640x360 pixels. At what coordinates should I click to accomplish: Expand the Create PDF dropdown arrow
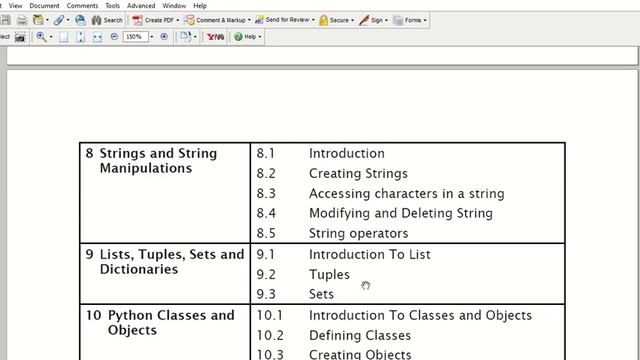tap(178, 20)
